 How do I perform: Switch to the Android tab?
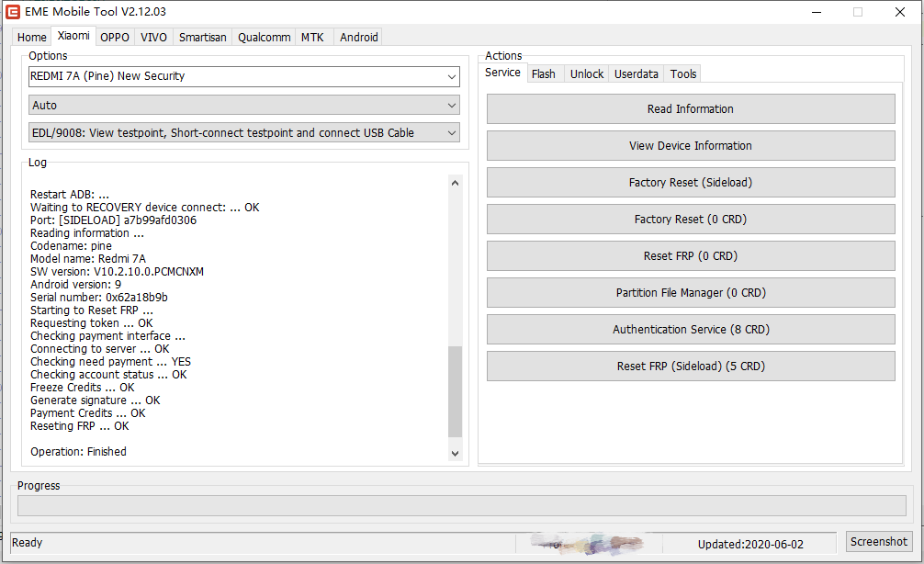(x=359, y=37)
